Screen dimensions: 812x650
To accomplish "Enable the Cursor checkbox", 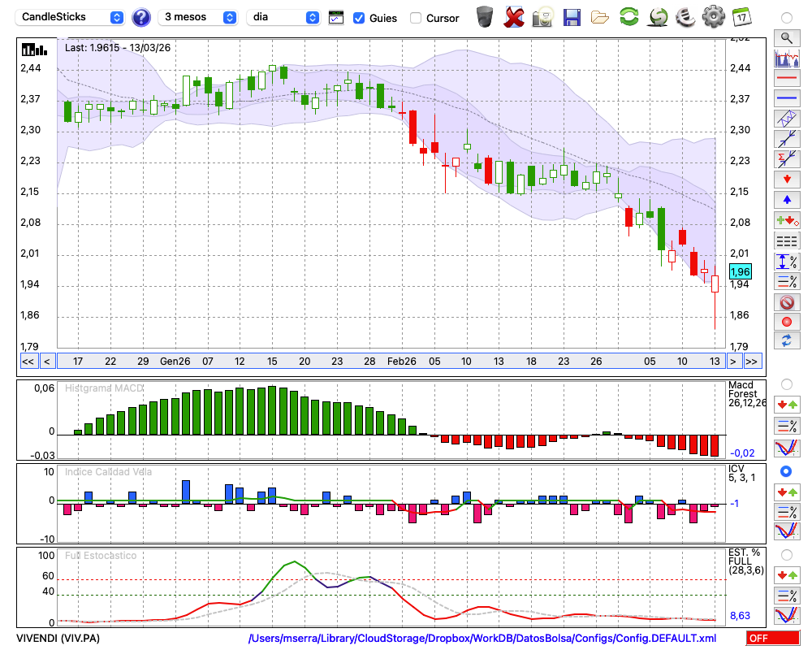I will (x=416, y=18).
